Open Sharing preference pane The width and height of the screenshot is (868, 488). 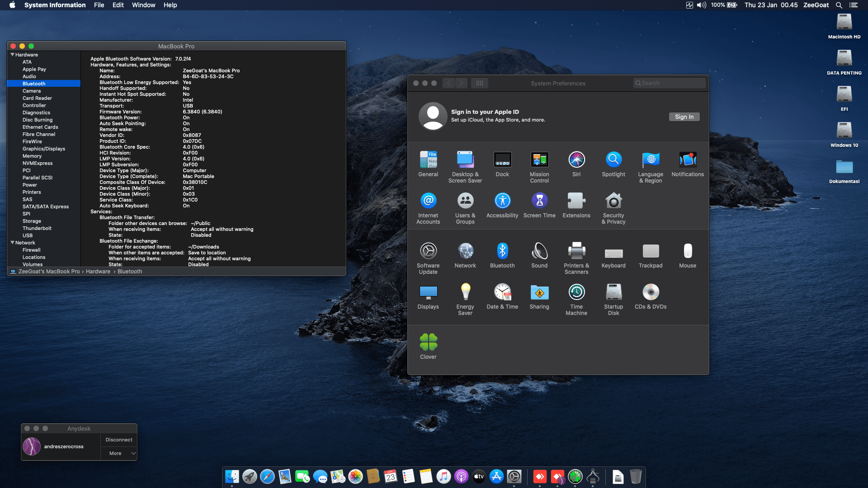(x=539, y=296)
